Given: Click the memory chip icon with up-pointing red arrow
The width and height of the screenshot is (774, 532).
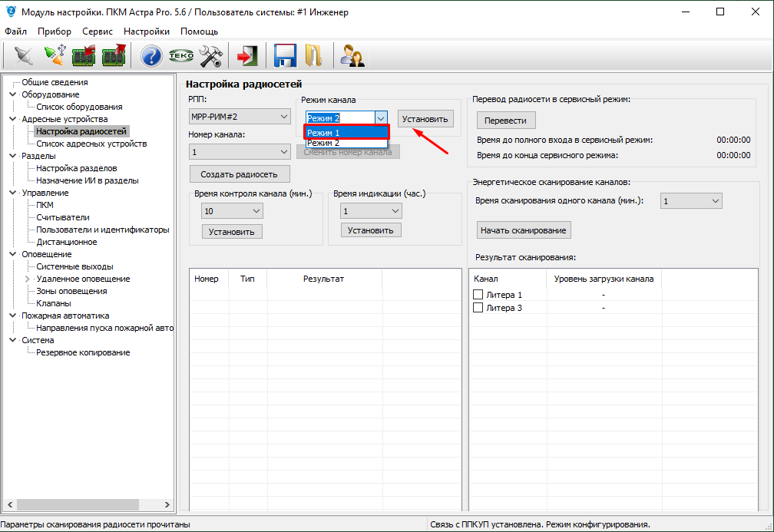Looking at the screenshot, I should (x=114, y=55).
